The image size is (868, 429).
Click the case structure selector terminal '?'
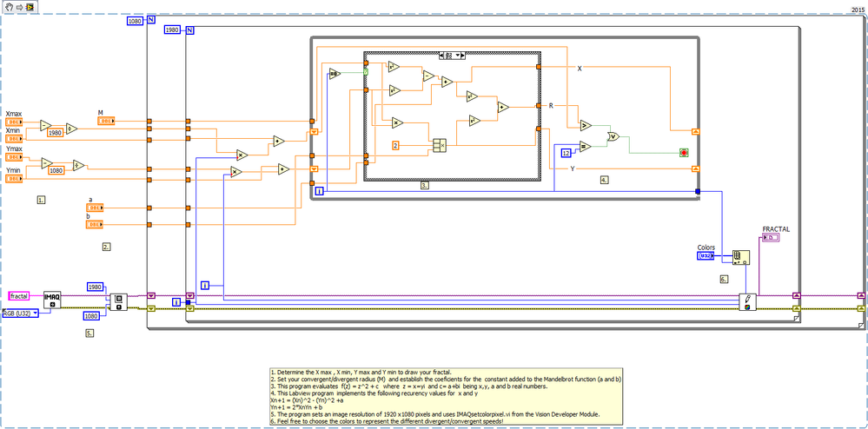[366, 72]
